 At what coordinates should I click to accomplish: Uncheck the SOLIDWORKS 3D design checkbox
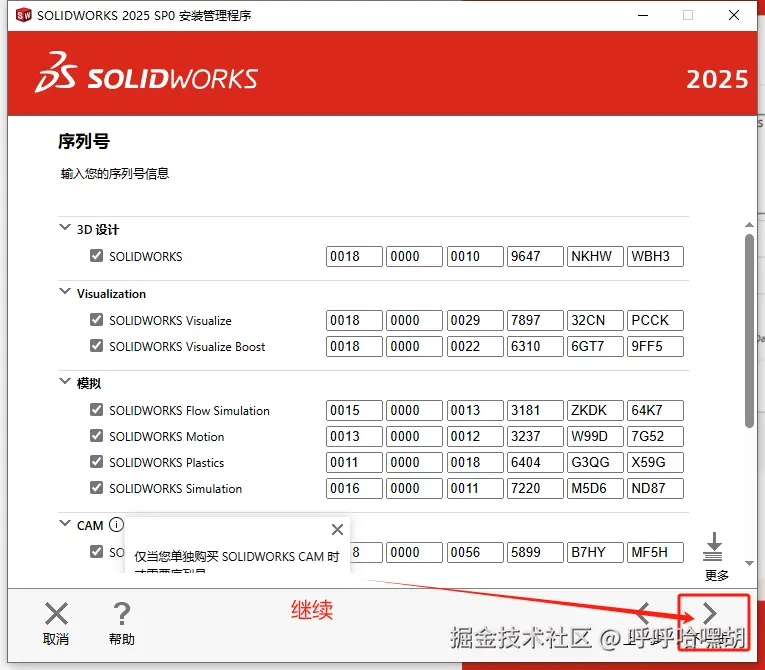[97, 256]
